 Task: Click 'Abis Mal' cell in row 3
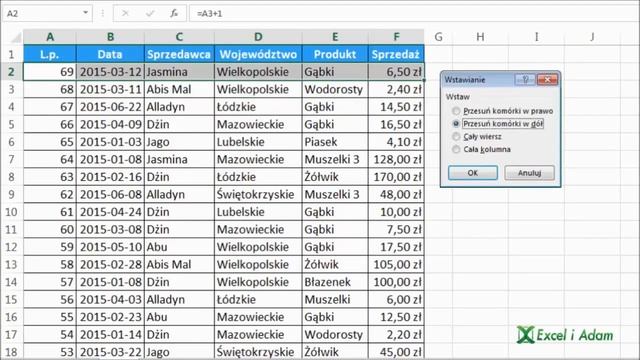pos(179,89)
